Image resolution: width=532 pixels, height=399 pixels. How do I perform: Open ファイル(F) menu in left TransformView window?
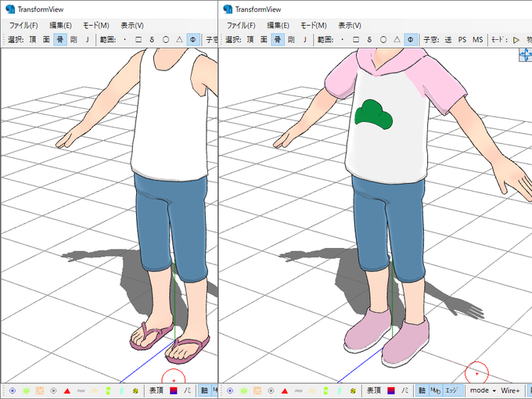pos(23,26)
